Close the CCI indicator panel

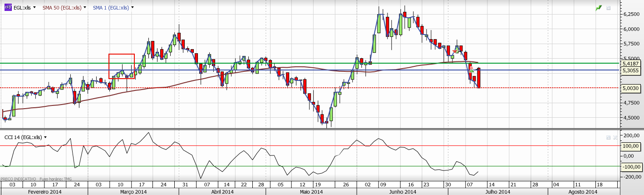click(615, 137)
